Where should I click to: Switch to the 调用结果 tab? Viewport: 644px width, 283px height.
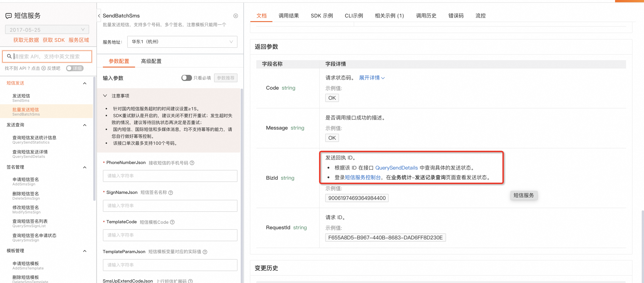288,16
